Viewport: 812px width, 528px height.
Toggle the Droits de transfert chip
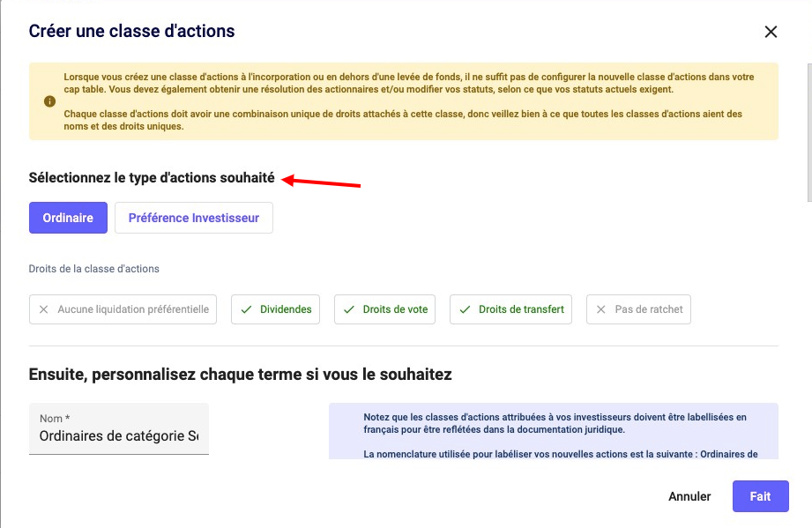click(511, 309)
